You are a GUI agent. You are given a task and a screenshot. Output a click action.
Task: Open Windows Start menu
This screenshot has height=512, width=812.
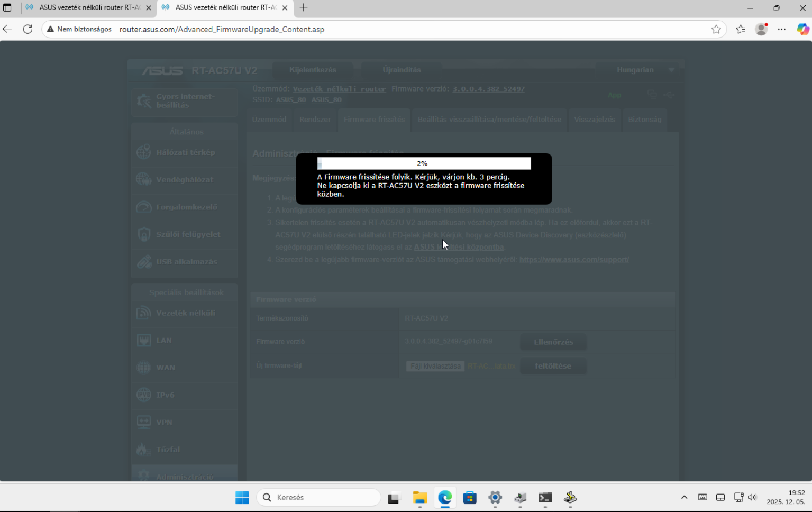pyautogui.click(x=242, y=497)
